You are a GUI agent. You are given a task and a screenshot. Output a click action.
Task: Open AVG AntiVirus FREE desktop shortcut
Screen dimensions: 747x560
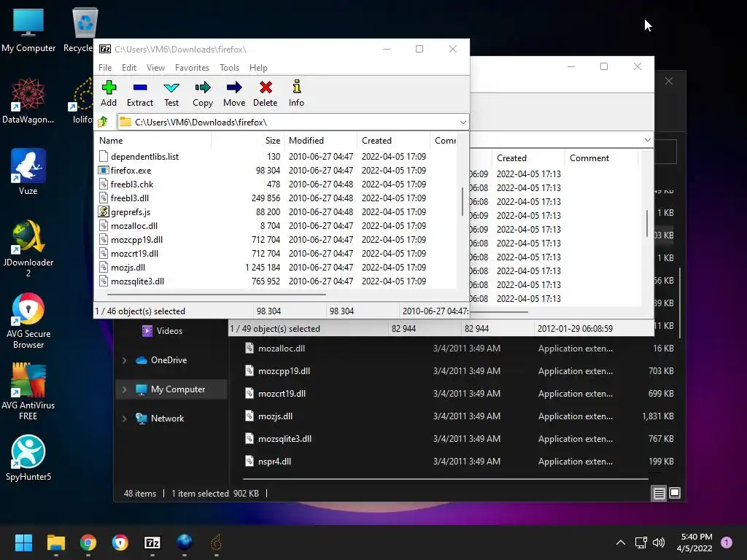28,392
